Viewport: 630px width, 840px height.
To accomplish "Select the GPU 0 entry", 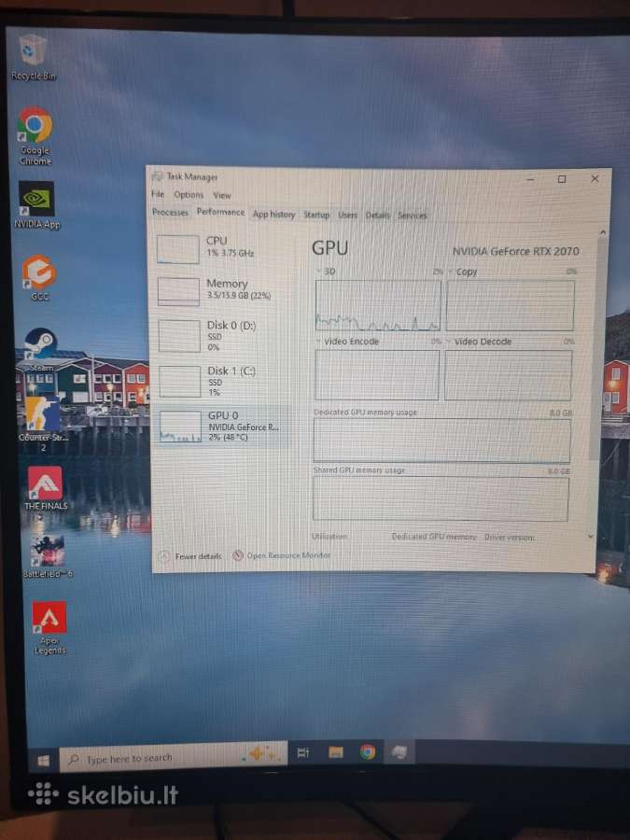I will click(x=222, y=426).
